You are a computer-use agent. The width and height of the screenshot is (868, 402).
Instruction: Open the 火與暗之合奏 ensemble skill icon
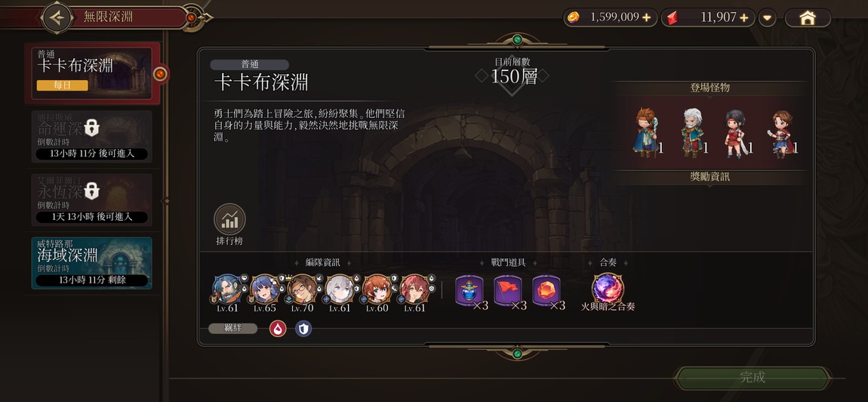608,289
